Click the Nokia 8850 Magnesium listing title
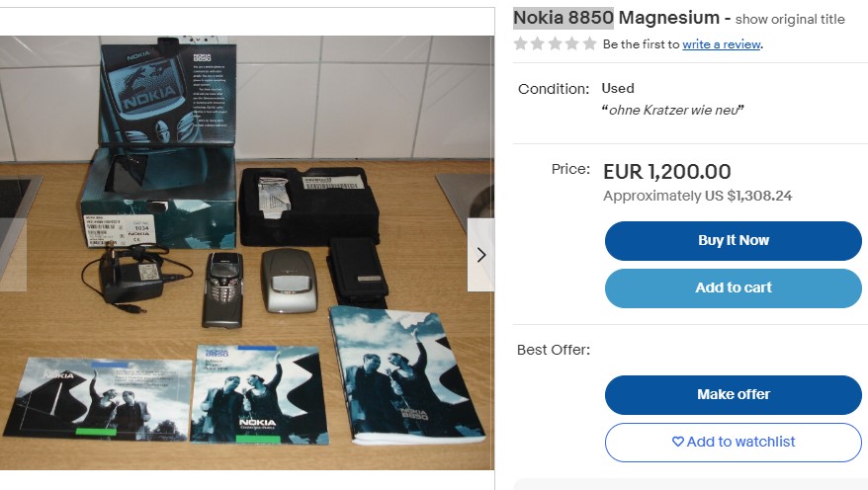This screenshot has width=868, height=490. 616,18
